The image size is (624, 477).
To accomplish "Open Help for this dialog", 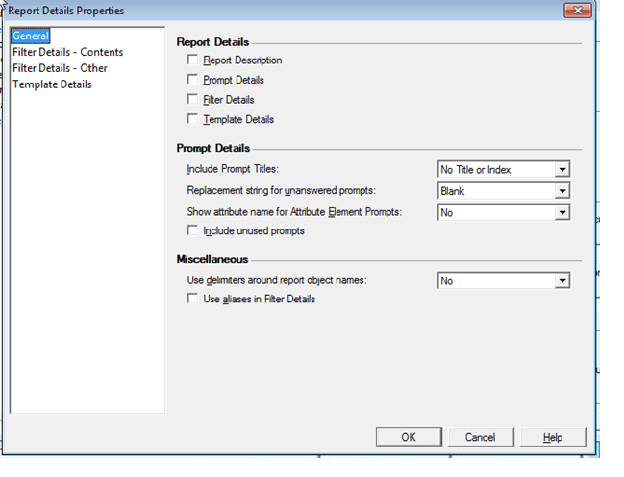I will click(552, 437).
